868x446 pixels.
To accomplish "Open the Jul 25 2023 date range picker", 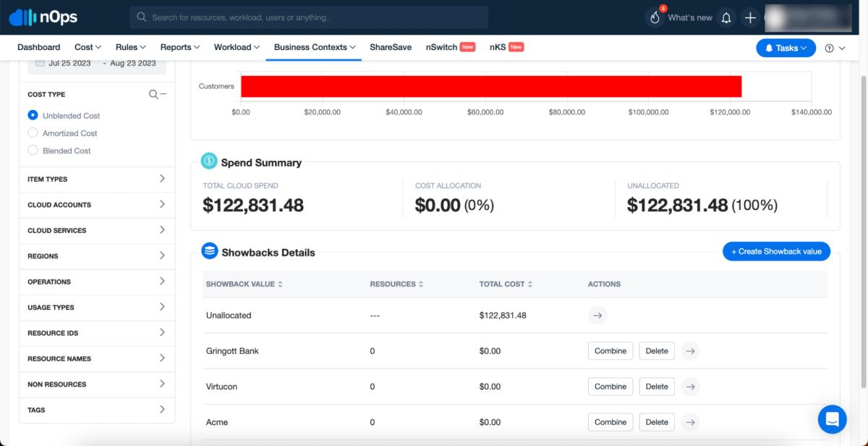I will click(97, 64).
